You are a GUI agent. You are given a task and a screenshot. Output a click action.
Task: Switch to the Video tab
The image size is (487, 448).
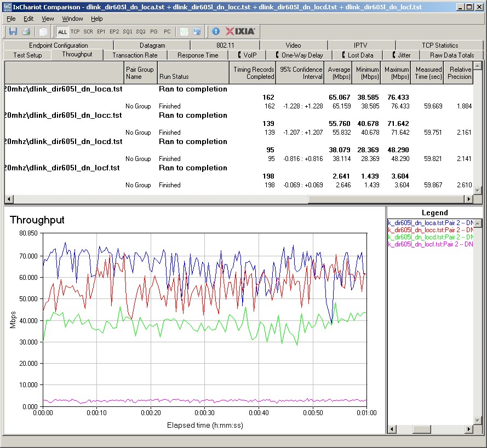tap(293, 45)
